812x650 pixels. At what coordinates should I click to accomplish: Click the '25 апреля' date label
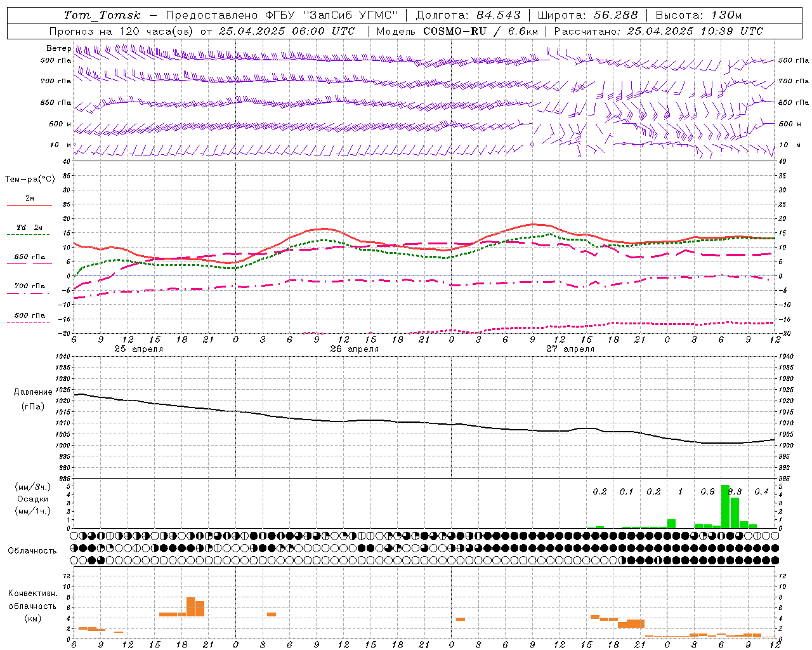tap(138, 349)
